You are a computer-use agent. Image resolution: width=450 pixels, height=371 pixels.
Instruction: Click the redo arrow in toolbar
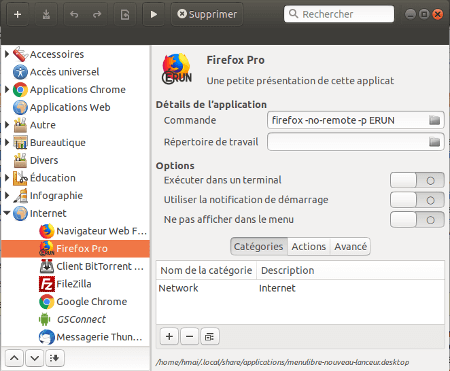pyautogui.click(x=97, y=14)
